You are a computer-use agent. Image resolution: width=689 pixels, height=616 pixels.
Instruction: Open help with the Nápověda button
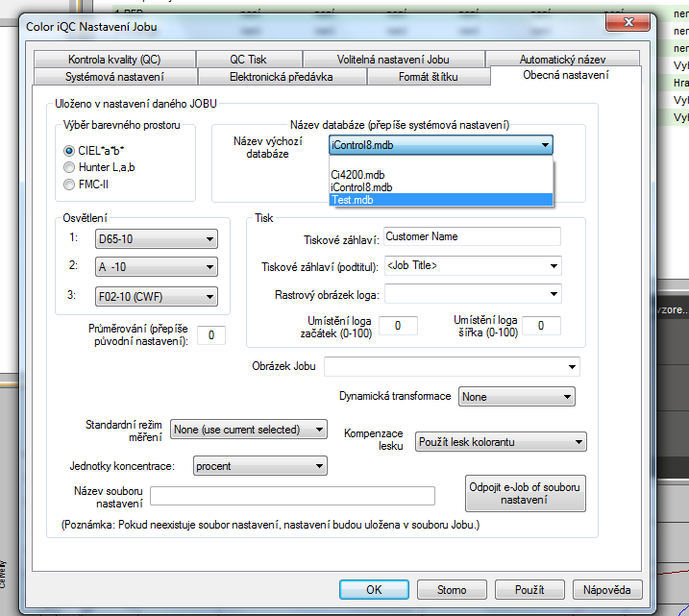(607, 590)
